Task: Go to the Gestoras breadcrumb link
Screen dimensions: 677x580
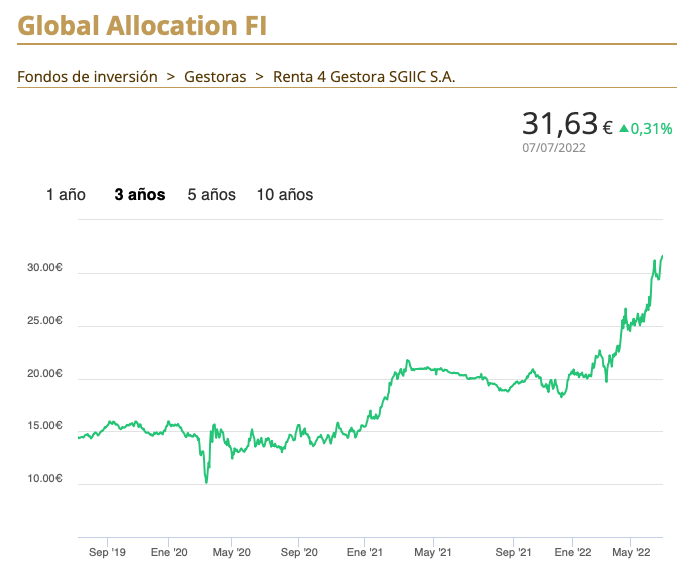Action: click(x=215, y=76)
